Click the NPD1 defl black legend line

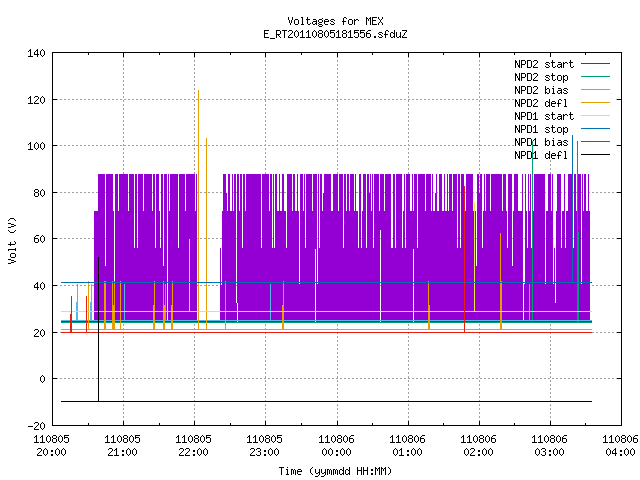[x=595, y=155]
